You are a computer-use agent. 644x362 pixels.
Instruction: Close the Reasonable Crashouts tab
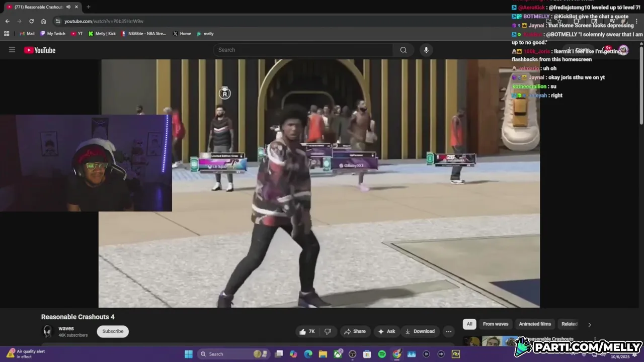click(x=77, y=7)
